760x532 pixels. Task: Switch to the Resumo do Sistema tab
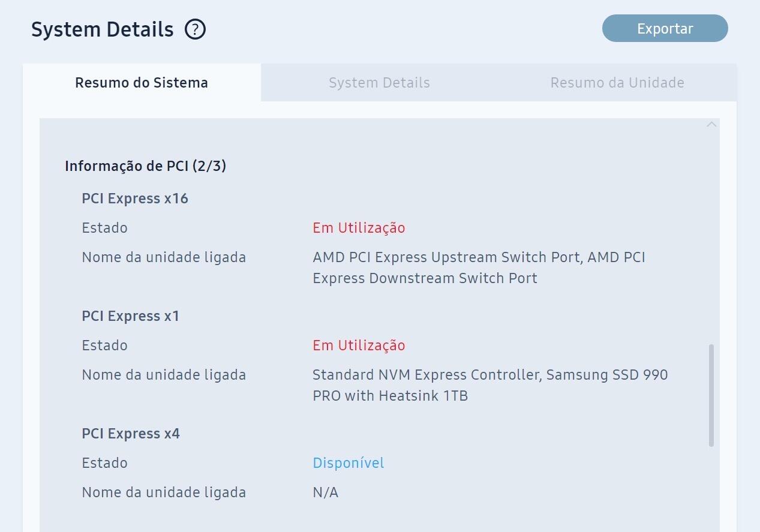coord(142,82)
